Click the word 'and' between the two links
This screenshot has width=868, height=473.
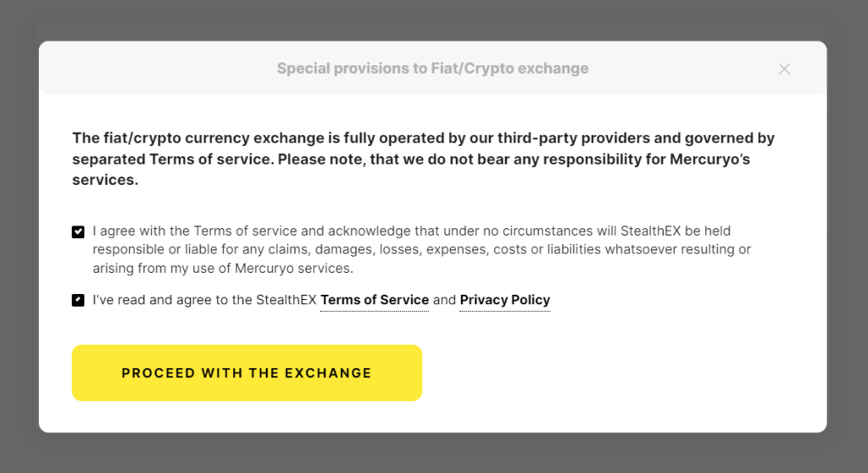pyautogui.click(x=444, y=299)
